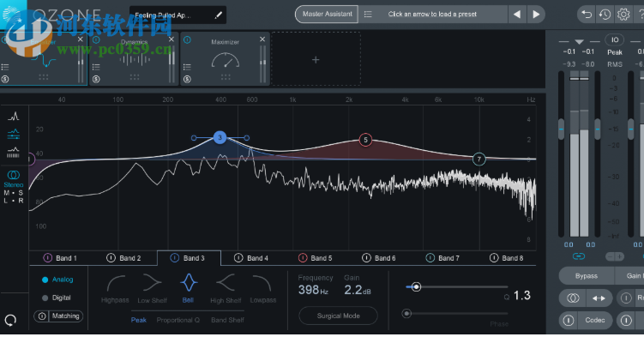The height and width of the screenshot is (337, 644).
Task: Select the Maximizer module panel
Action: coord(225,58)
